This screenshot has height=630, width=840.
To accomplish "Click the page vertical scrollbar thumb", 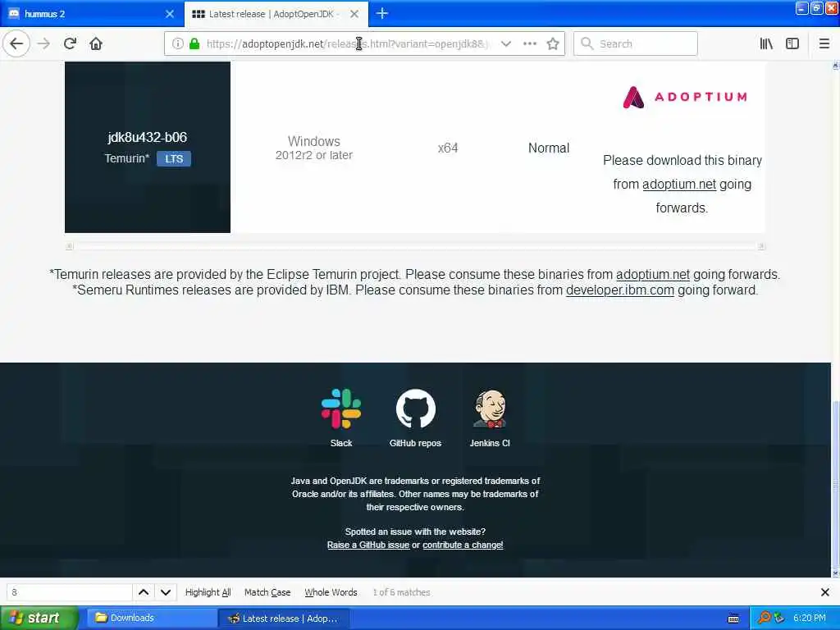I will point(835,483).
